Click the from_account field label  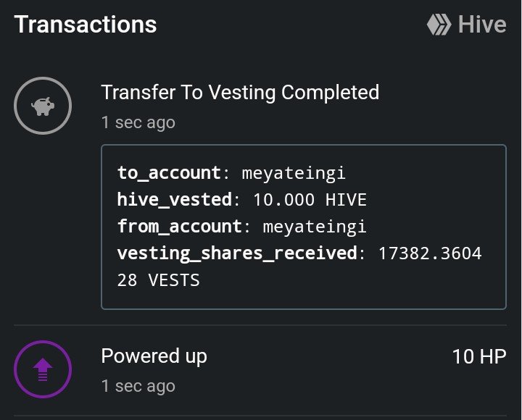(x=180, y=227)
